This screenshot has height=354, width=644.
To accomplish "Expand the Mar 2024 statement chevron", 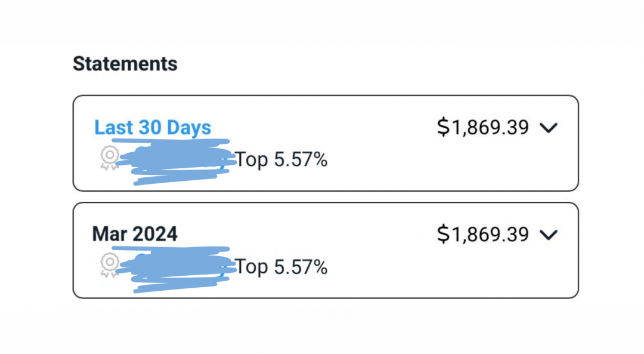I will [x=549, y=235].
